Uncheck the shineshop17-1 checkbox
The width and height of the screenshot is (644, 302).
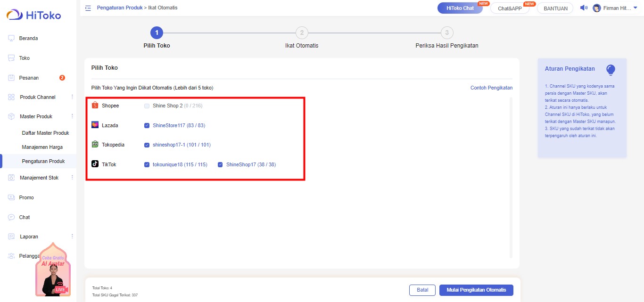(x=147, y=145)
